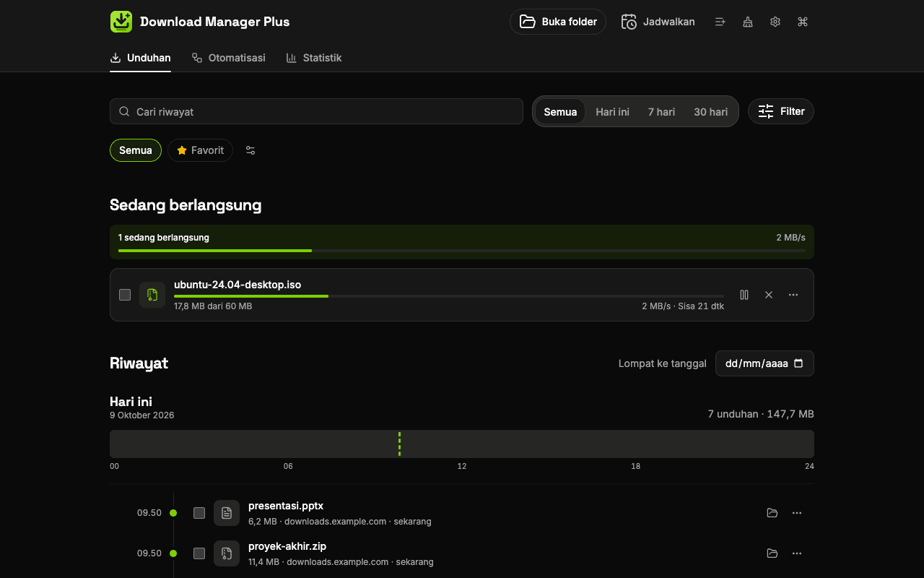Check the box next to proyek-akhir.zip
This screenshot has height=578, width=924.
199,553
